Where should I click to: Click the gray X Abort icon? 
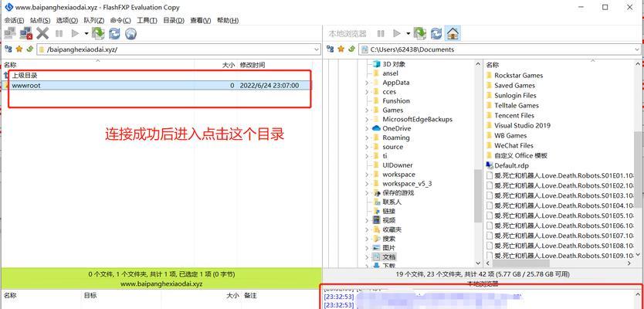tap(42, 33)
